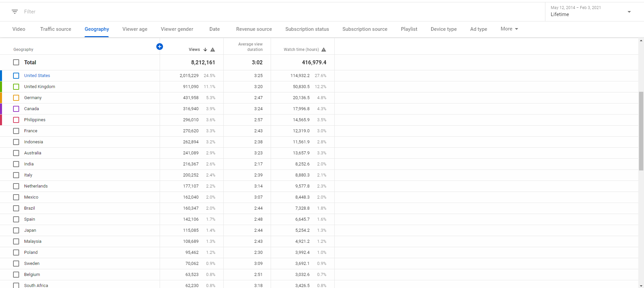Switch to the Device type tab

tap(444, 29)
